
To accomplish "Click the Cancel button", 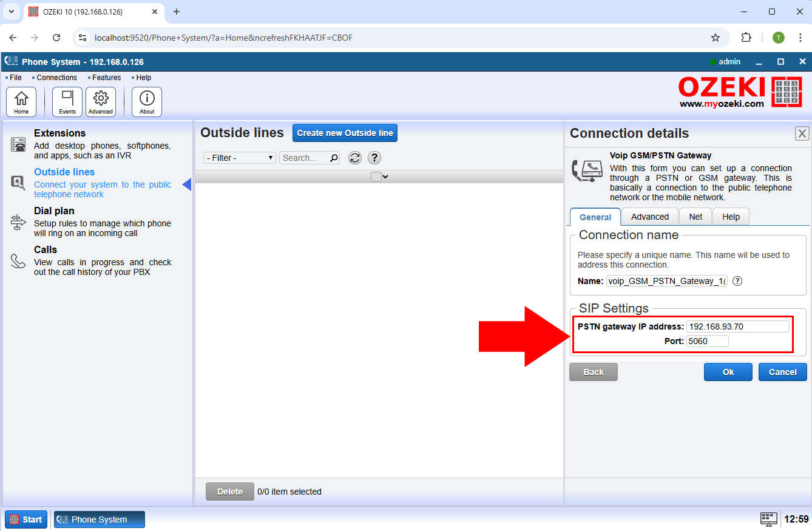I will click(783, 372).
